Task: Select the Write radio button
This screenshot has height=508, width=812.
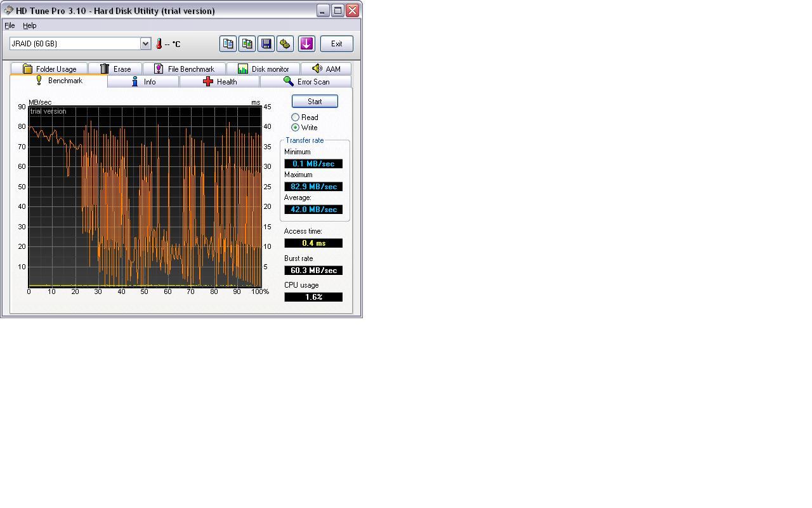Action: tap(295, 128)
